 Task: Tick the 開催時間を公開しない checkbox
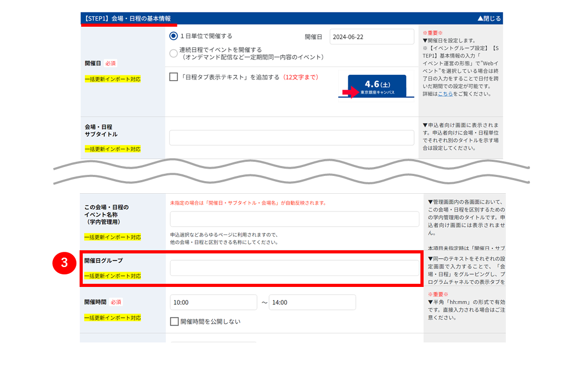pyautogui.click(x=174, y=321)
